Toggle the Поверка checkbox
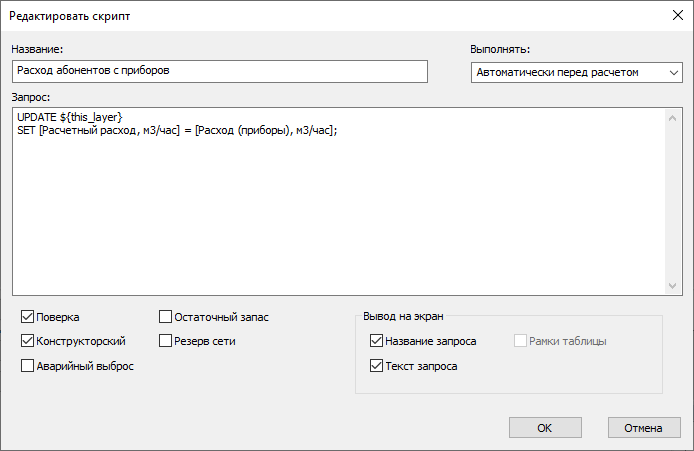694x451 pixels. point(27,317)
